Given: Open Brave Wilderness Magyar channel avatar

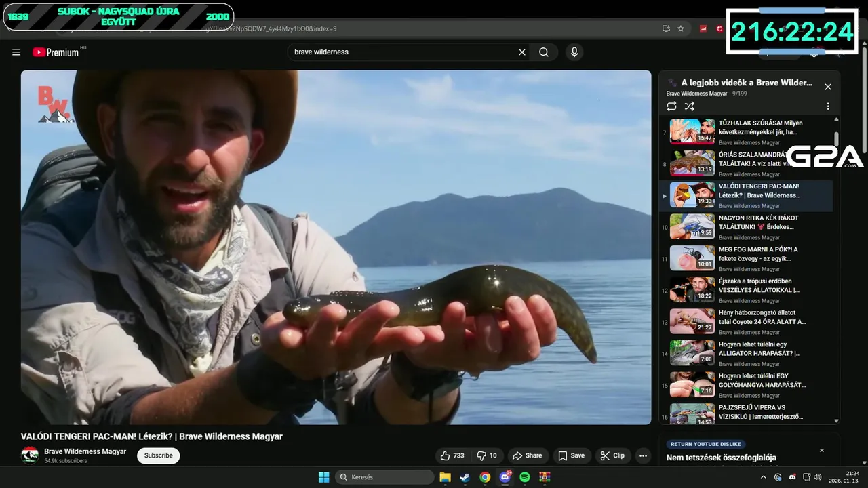Looking at the screenshot, I should pos(30,455).
